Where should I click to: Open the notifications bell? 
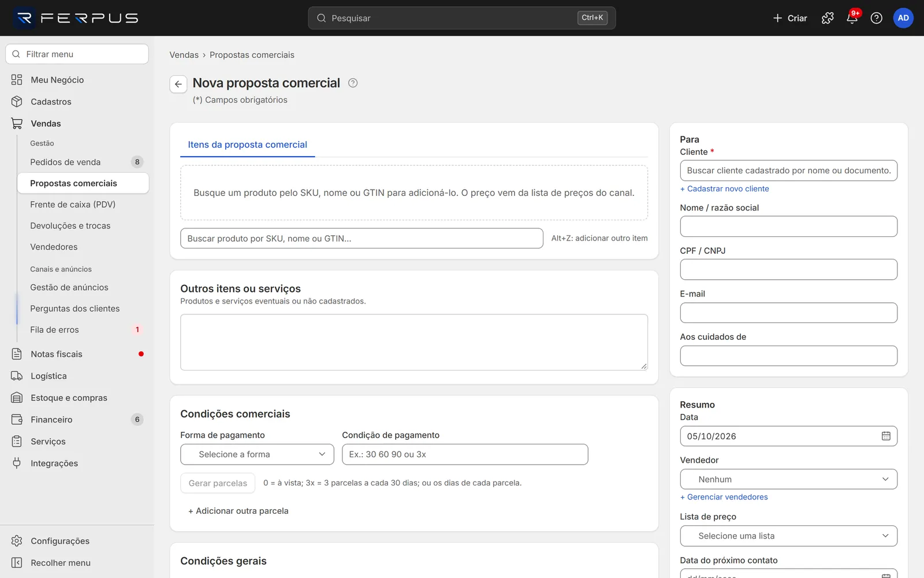tap(852, 18)
